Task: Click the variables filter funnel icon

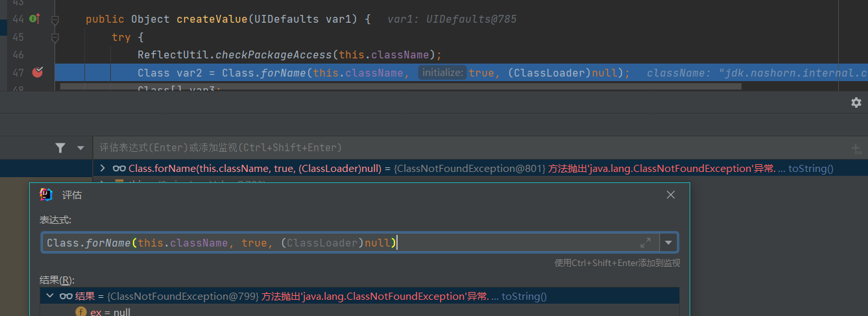Action: (x=60, y=148)
